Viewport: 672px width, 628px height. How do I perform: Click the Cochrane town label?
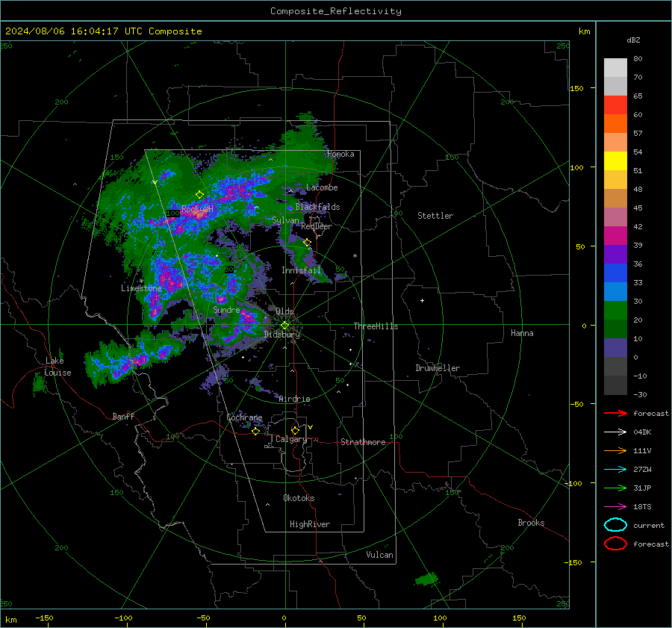tap(244, 417)
